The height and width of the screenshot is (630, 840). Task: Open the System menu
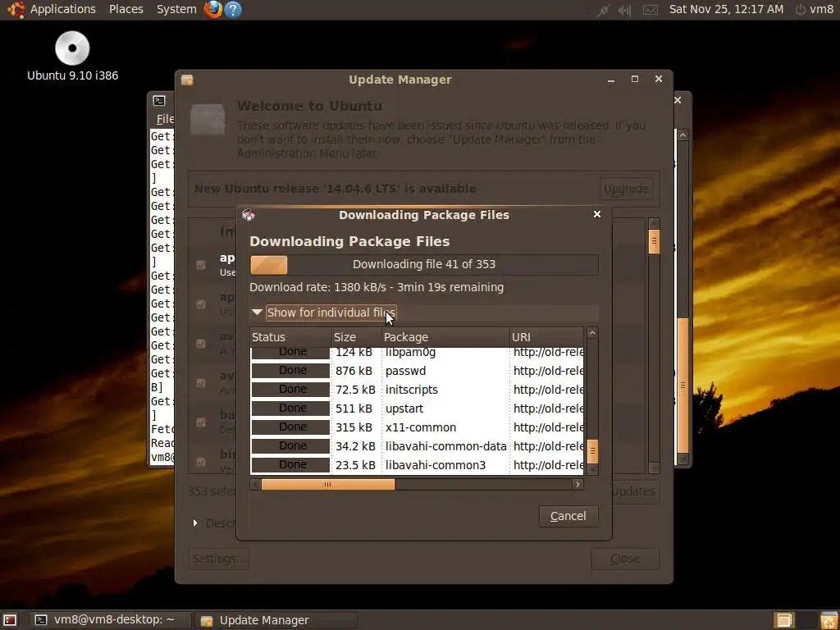coord(176,9)
